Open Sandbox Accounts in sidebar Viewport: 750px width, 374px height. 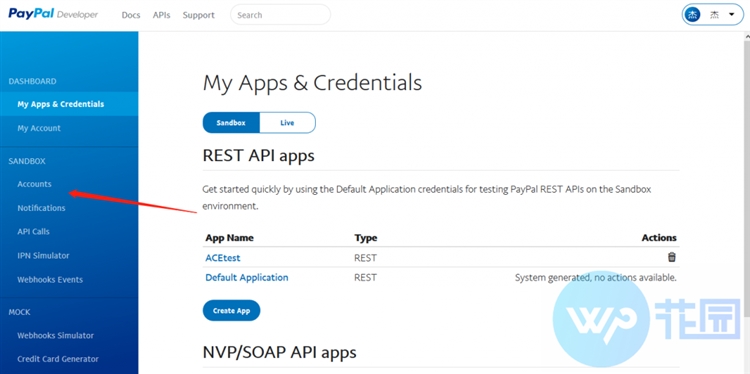(x=34, y=184)
